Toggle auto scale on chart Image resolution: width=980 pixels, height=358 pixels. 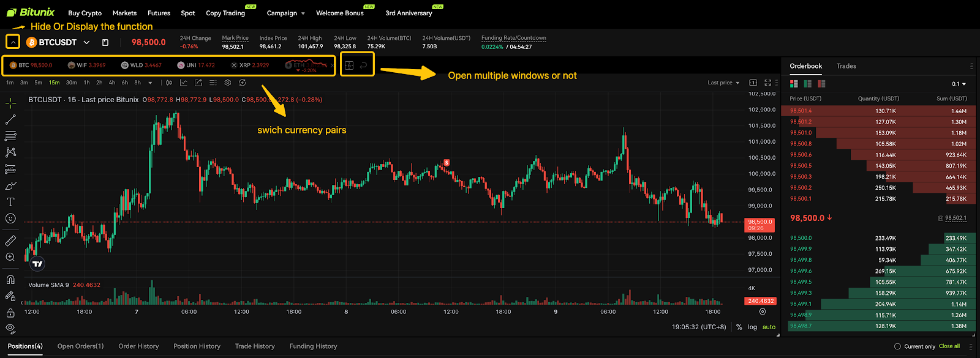(x=769, y=327)
